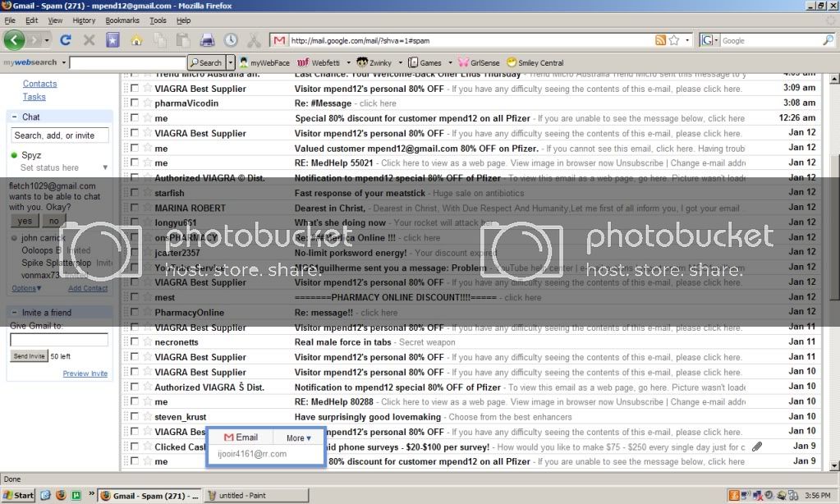Print the page with the printer icon
840x504 pixels.
tap(207, 40)
